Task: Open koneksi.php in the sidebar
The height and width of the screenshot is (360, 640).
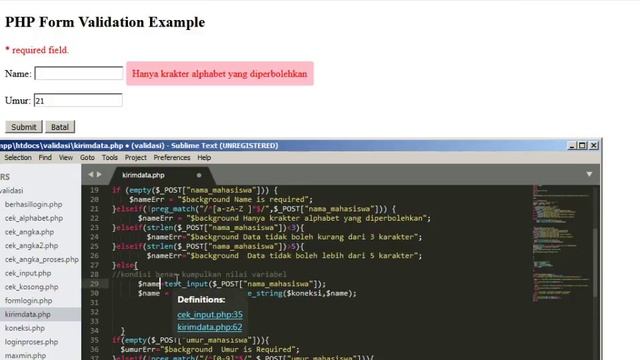Action: 25,328
